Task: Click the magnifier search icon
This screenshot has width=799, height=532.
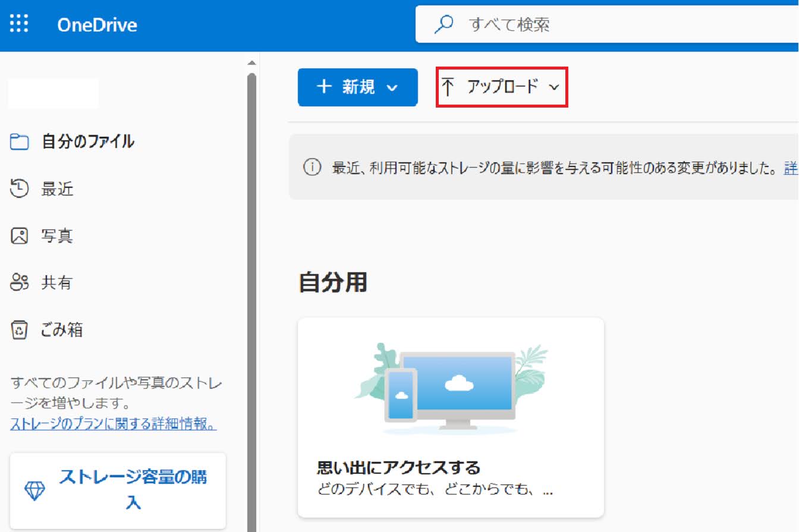Action: (444, 24)
